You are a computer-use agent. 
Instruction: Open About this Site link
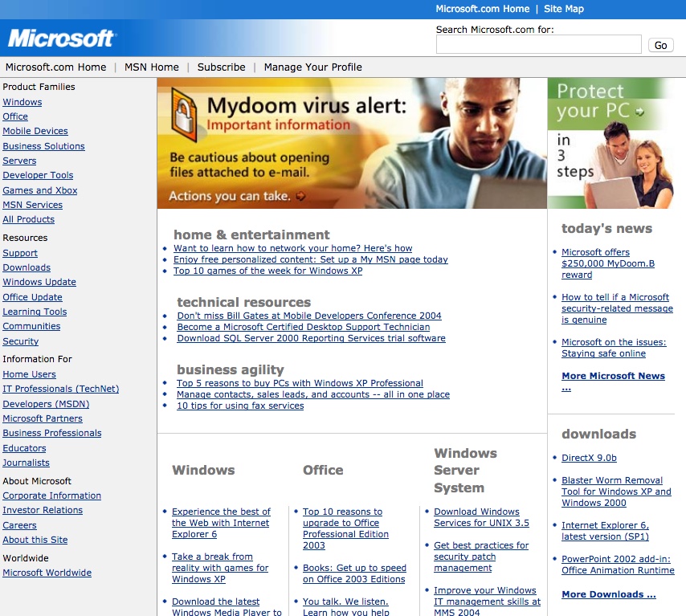click(35, 540)
